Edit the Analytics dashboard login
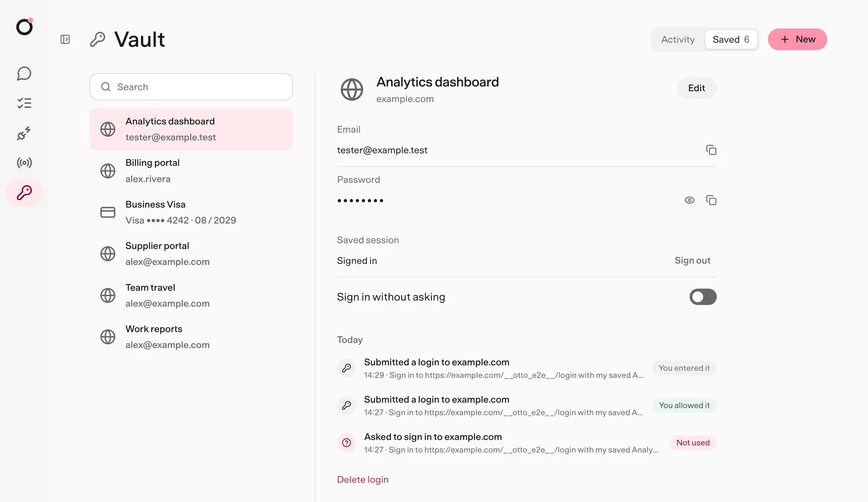The image size is (868, 502). (696, 88)
